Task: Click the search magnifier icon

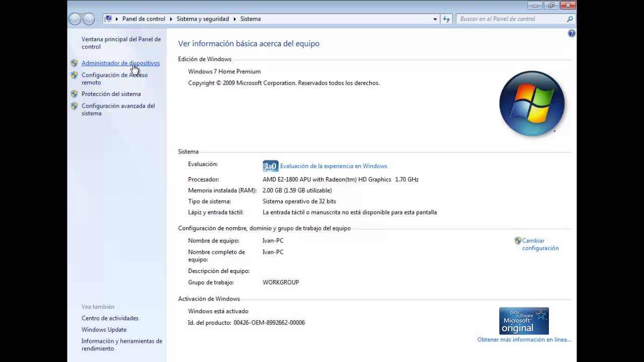Action: click(x=570, y=19)
